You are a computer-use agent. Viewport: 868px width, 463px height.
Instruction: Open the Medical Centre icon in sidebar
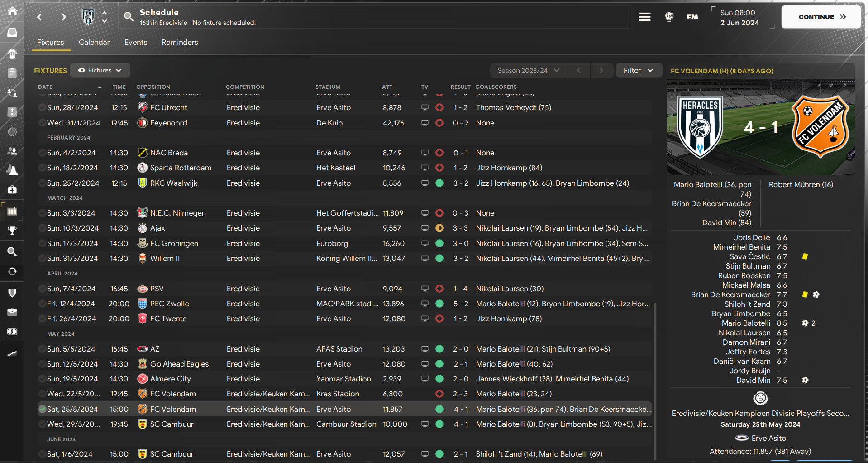12,189
